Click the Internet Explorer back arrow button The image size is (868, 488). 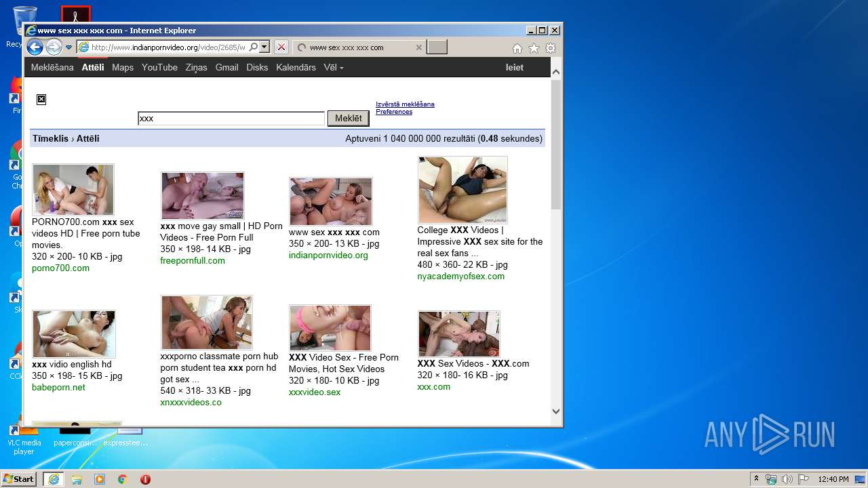[35, 47]
